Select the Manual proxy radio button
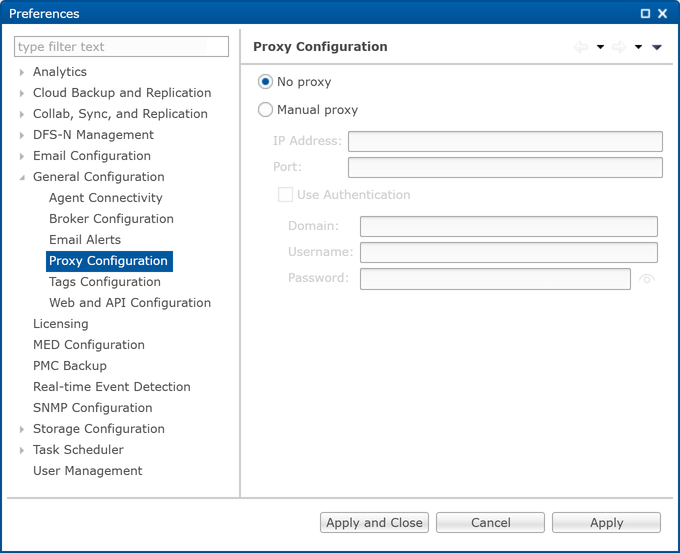This screenshot has width=680, height=553. pyautogui.click(x=265, y=110)
